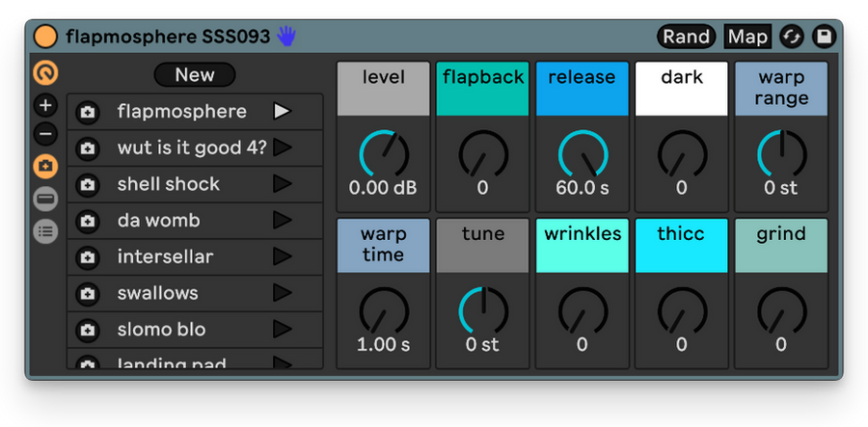Select the shell shock variation name
Image resolution: width=868 pixels, height=427 pixels.
point(168,184)
